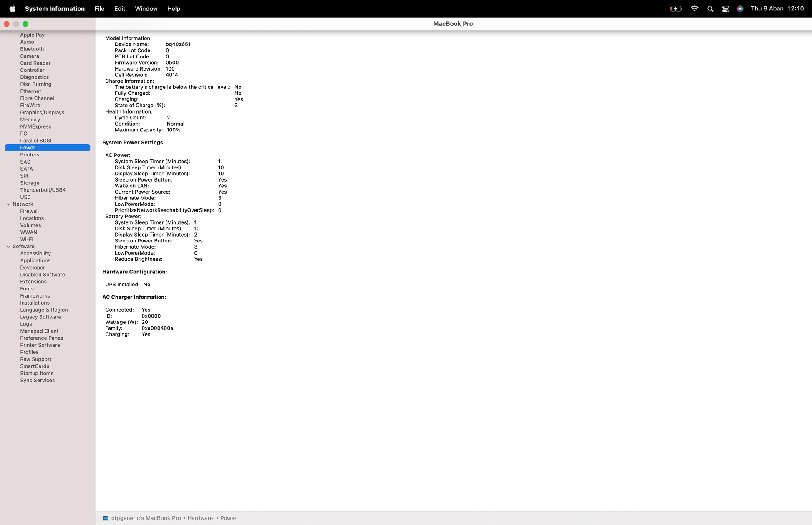Click the date and time clock
This screenshot has height=525, width=812.
tap(777, 8)
